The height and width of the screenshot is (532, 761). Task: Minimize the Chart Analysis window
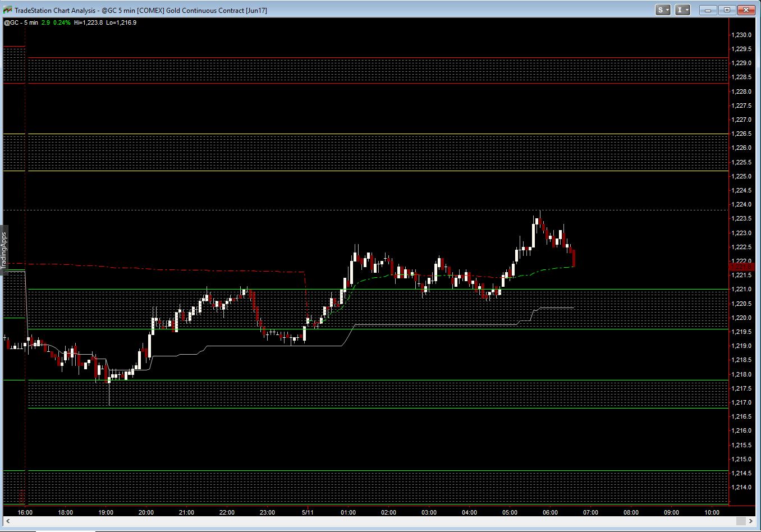pos(709,10)
